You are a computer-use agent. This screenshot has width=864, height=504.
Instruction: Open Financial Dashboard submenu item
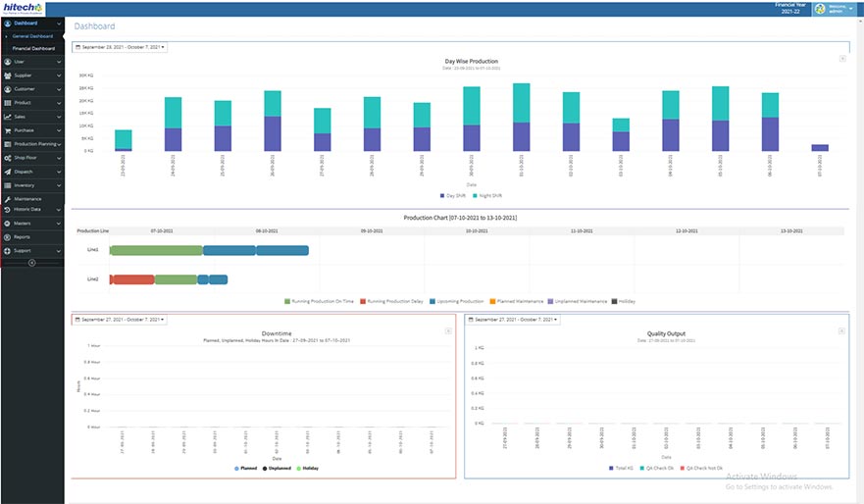point(33,48)
